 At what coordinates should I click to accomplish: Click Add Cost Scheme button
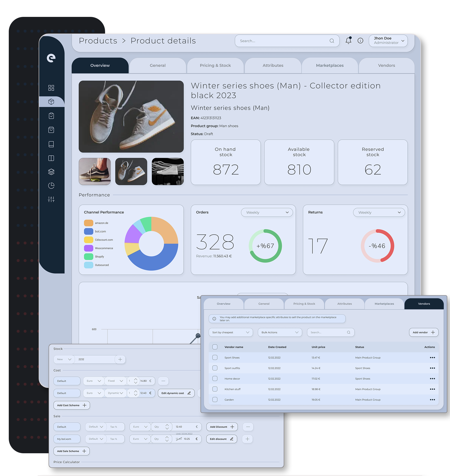point(72,406)
